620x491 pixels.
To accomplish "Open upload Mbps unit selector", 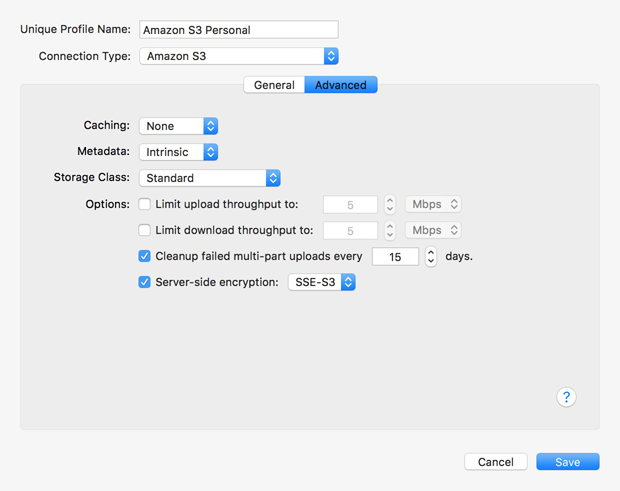I will [x=433, y=204].
